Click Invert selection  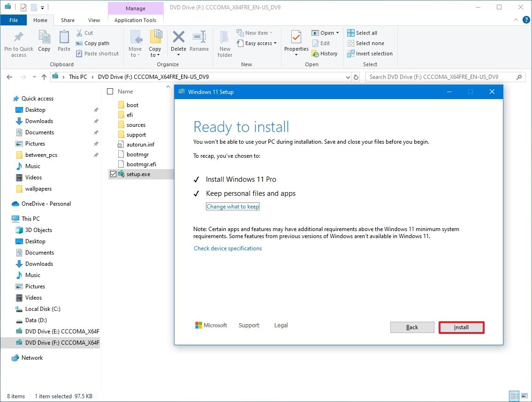point(370,53)
